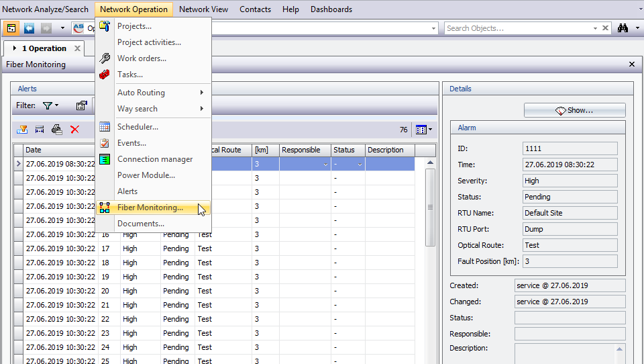Sort by Status column header

pyautogui.click(x=348, y=150)
